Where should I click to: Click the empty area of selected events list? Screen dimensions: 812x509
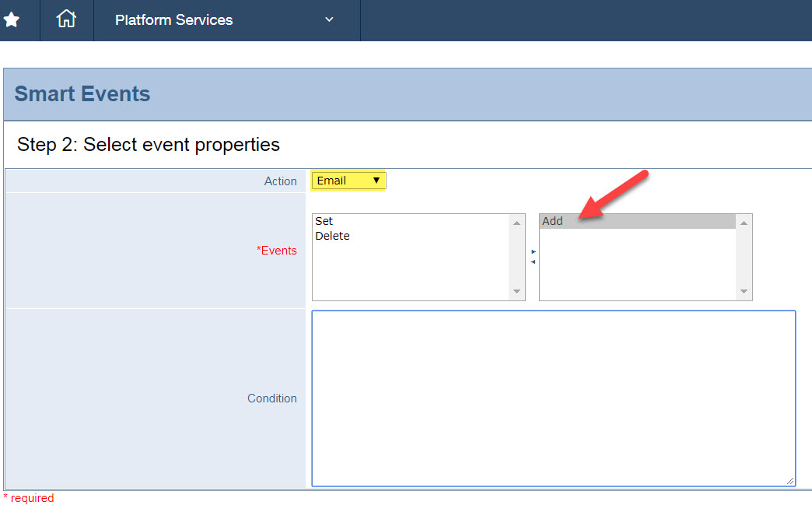click(x=637, y=269)
